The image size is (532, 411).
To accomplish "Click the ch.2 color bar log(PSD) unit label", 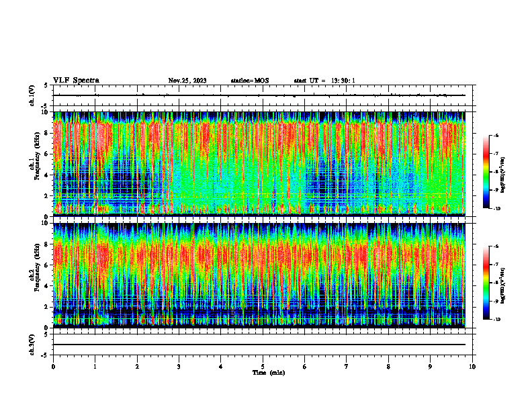I will coord(503,285).
